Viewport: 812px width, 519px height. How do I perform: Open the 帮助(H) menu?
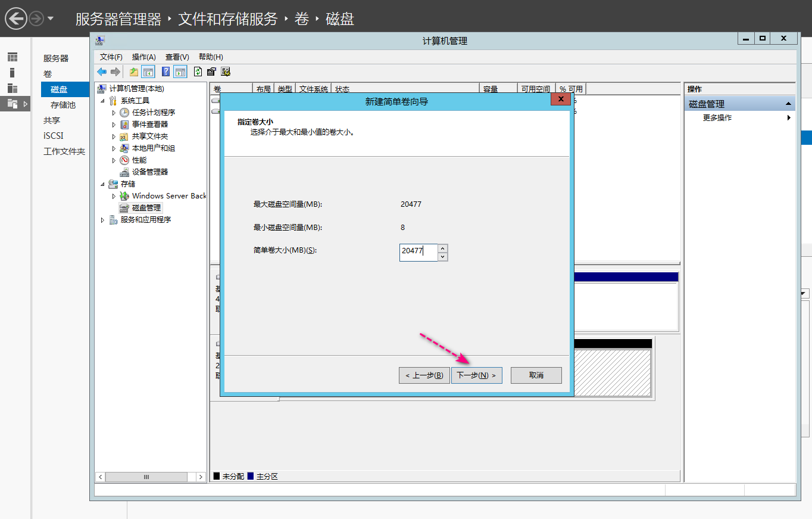point(211,57)
